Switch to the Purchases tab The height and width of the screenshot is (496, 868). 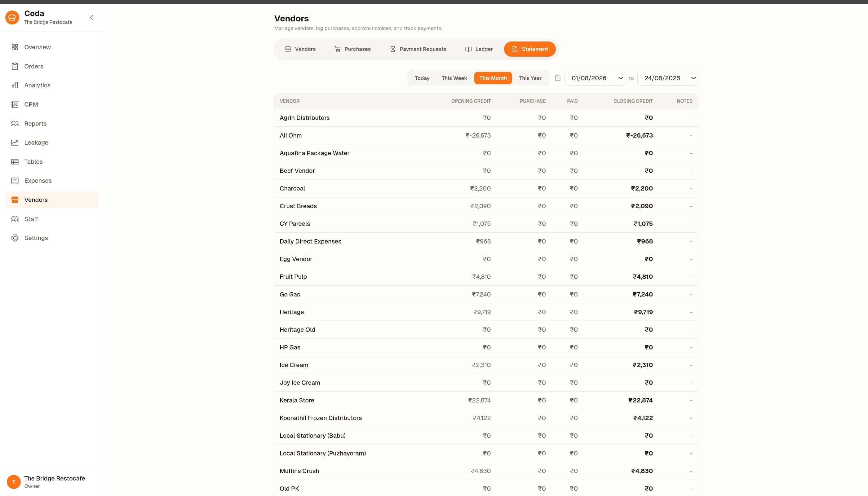[x=352, y=49]
